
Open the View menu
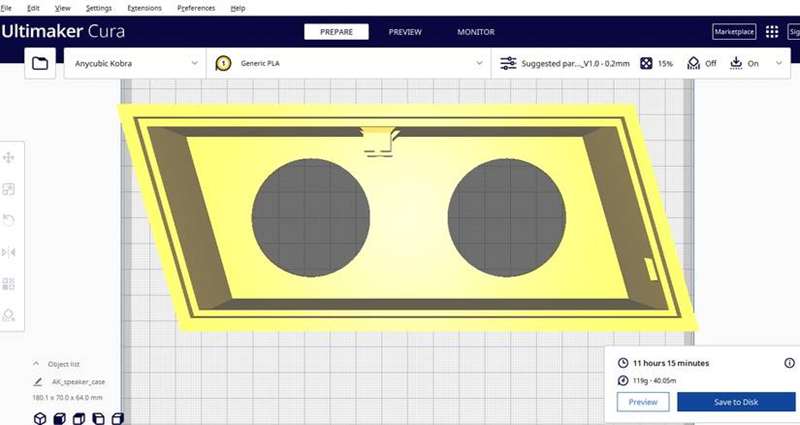[x=63, y=8]
